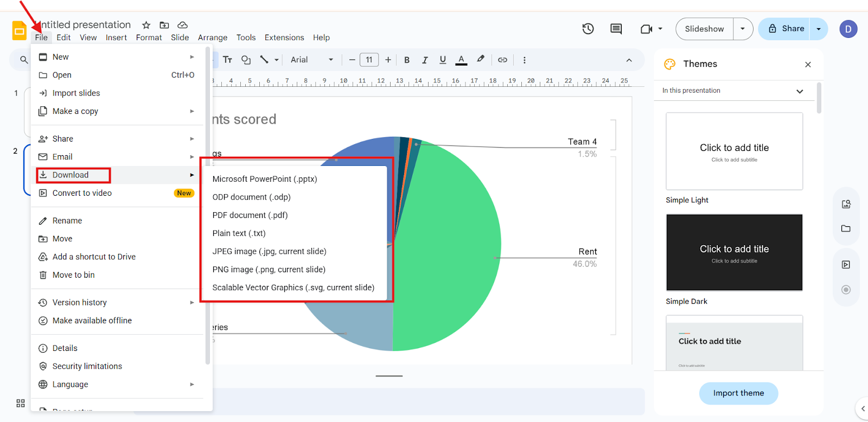The height and width of the screenshot is (422, 868).
Task: Select the shape tool icon
Action: [x=246, y=60]
